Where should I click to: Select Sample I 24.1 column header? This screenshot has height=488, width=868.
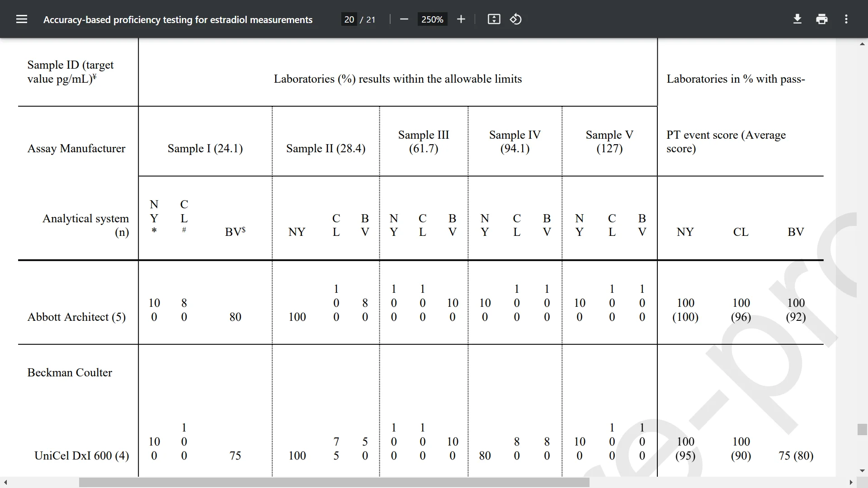(205, 148)
